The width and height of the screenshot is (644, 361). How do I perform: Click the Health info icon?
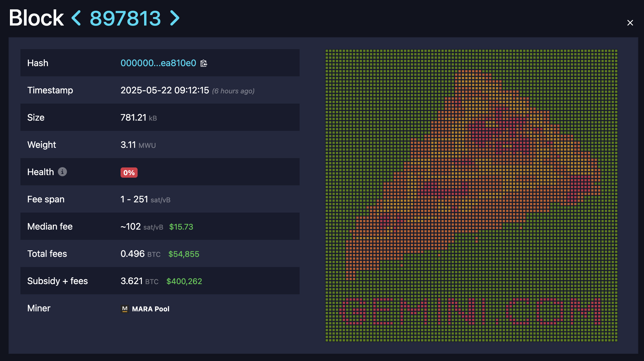pos(62,172)
